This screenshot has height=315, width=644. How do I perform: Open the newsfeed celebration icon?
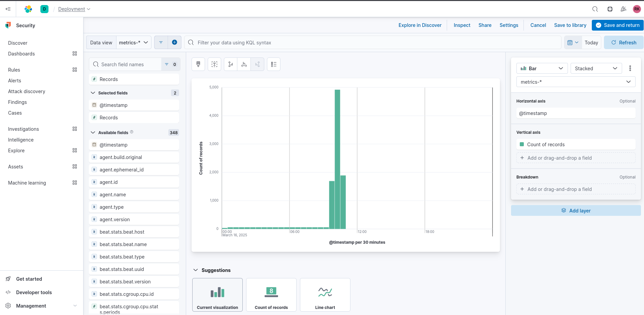623,9
